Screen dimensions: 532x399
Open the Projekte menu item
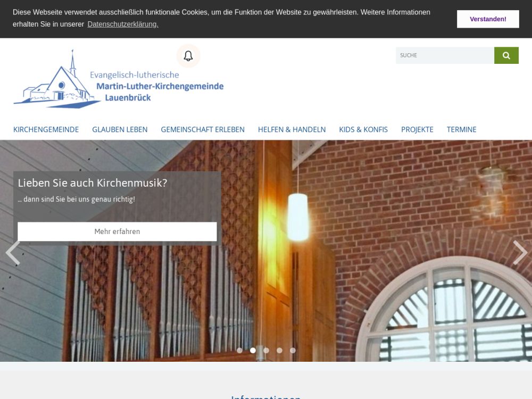(417, 129)
